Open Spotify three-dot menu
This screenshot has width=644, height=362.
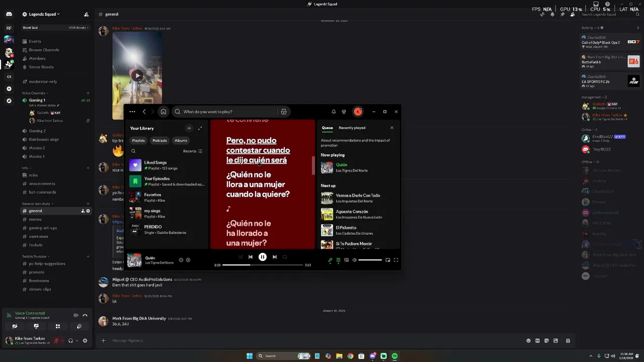click(x=132, y=112)
